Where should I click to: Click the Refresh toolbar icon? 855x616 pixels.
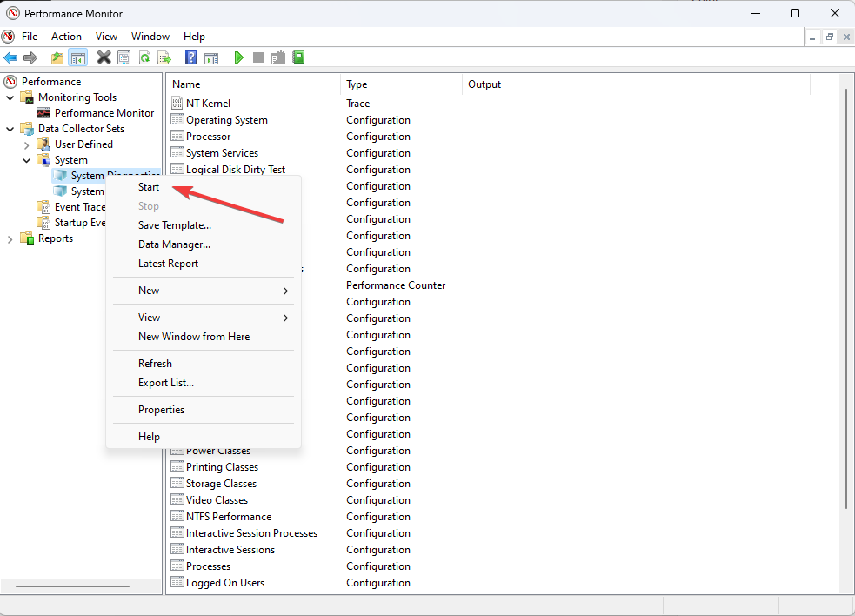(x=144, y=57)
